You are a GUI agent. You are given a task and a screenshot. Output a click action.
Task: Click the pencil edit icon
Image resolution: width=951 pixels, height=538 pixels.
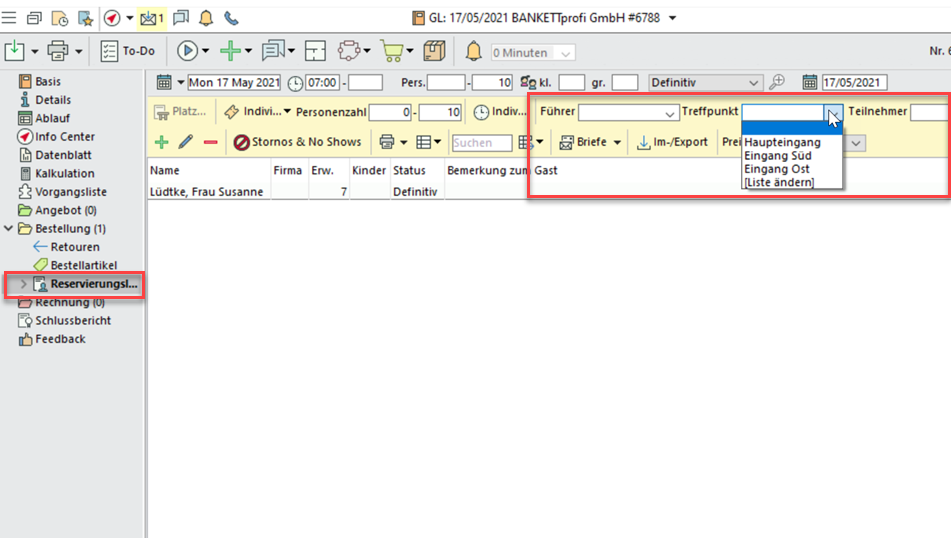[185, 143]
